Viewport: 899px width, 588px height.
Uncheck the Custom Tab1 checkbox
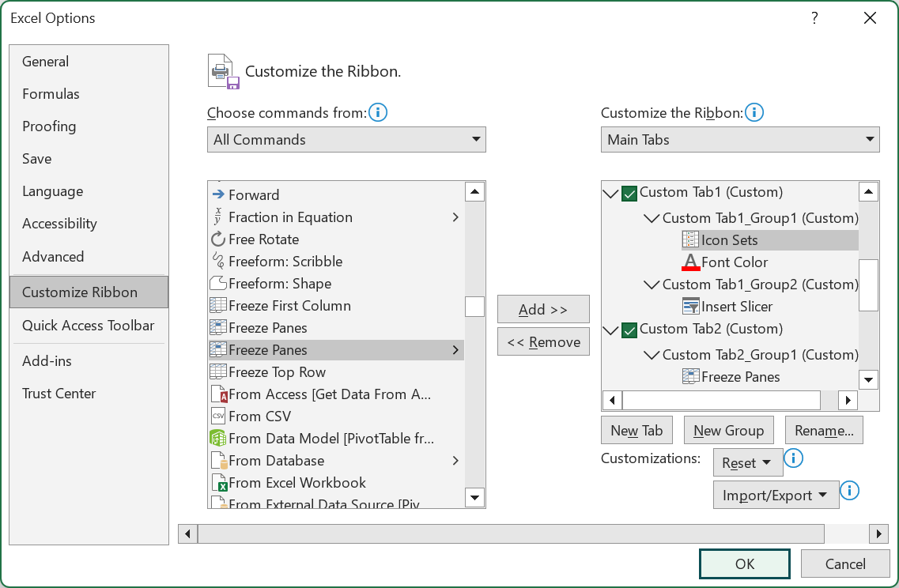(629, 193)
